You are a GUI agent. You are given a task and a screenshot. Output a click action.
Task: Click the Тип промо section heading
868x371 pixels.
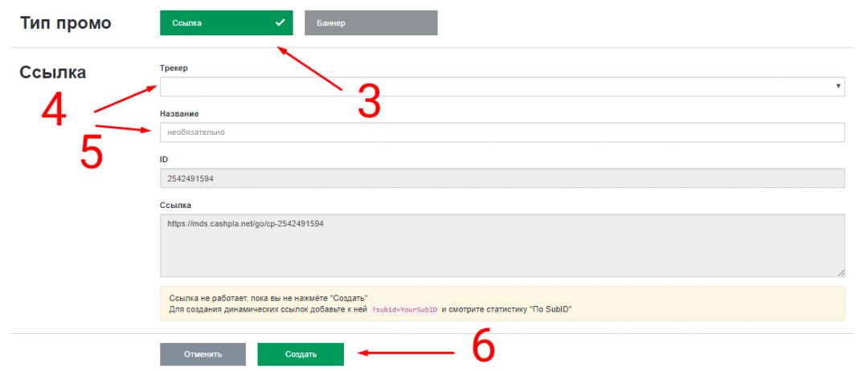[65, 23]
